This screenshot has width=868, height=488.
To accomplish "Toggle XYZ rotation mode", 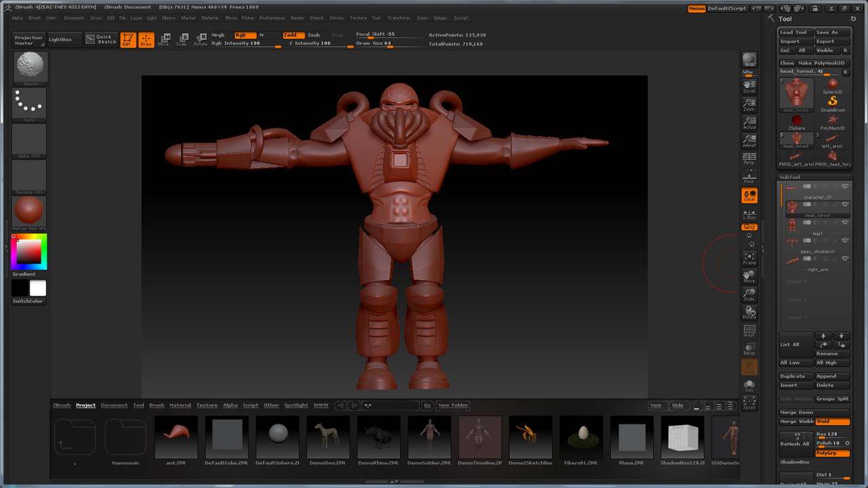I will click(749, 228).
